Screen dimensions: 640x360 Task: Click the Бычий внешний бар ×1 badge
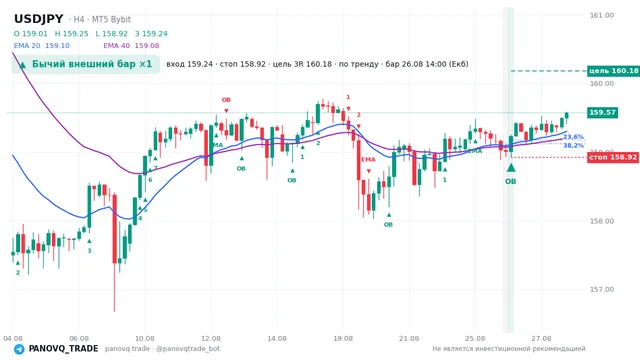[86, 64]
